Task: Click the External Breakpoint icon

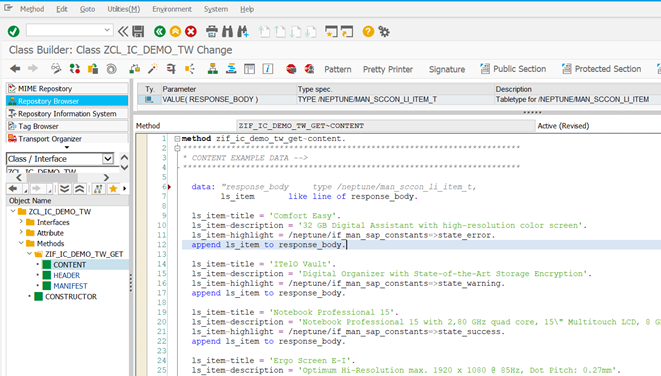Action: click(309, 69)
